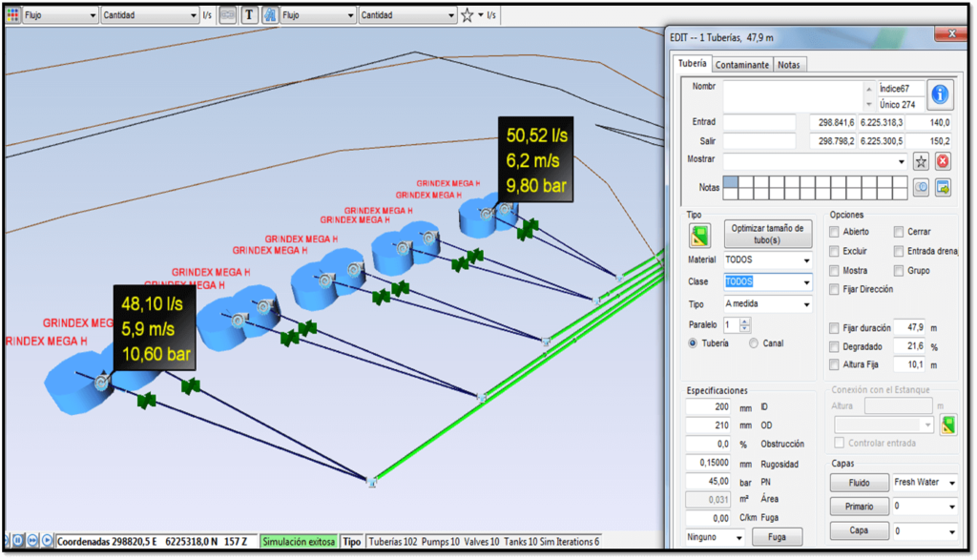This screenshot has height=560, width=977.
Task: Select the Canal radio button
Action: point(755,343)
